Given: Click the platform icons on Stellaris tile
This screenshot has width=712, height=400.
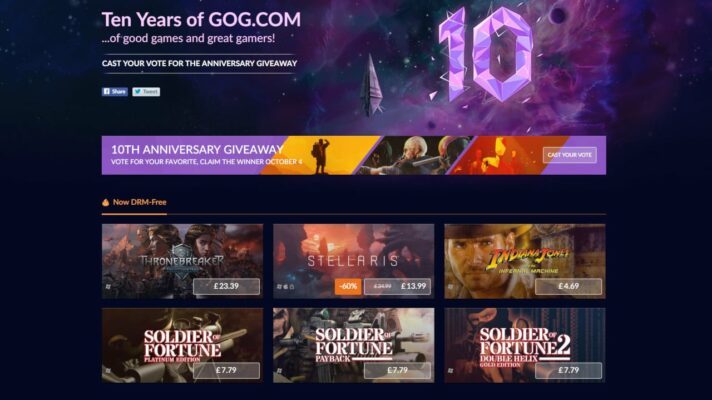Looking at the screenshot, I should [286, 287].
